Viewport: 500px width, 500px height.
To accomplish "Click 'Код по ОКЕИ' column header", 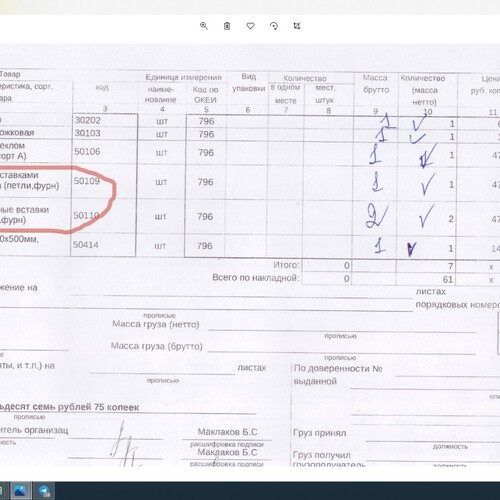I will coord(205,95).
